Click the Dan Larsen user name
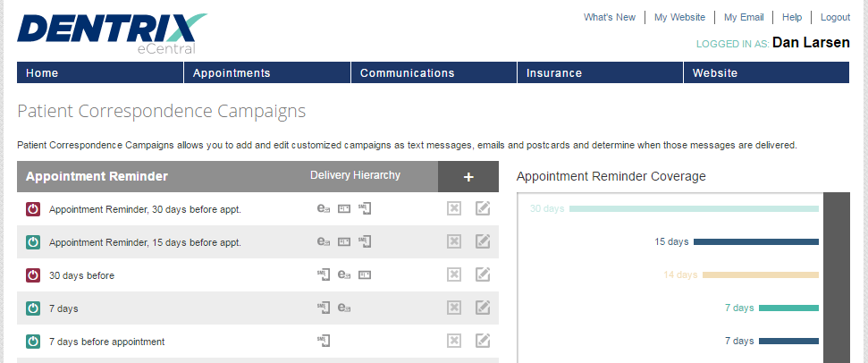This screenshot has height=363, width=868. point(811,43)
